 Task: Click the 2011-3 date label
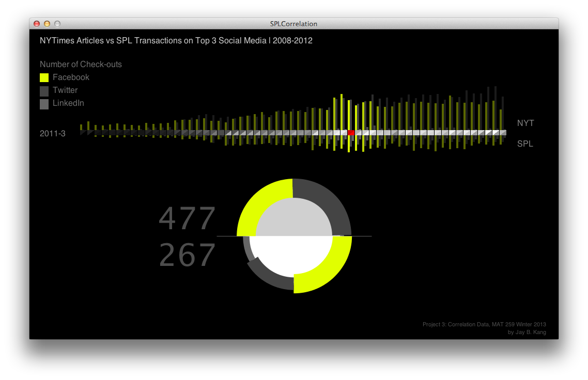[x=52, y=134]
